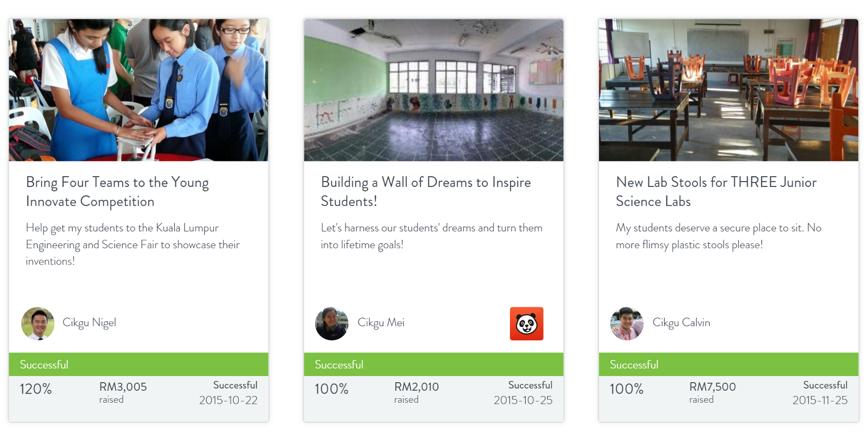Click Cikgu Calvin's profile avatar
Screen dimensions: 868x439
point(627,324)
